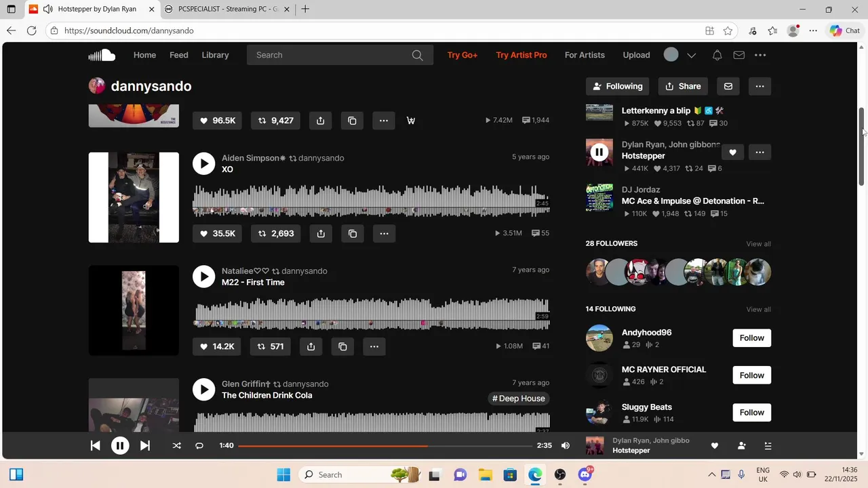This screenshot has width=868, height=488.
Task: Copy link of XO track
Action: (x=353, y=233)
